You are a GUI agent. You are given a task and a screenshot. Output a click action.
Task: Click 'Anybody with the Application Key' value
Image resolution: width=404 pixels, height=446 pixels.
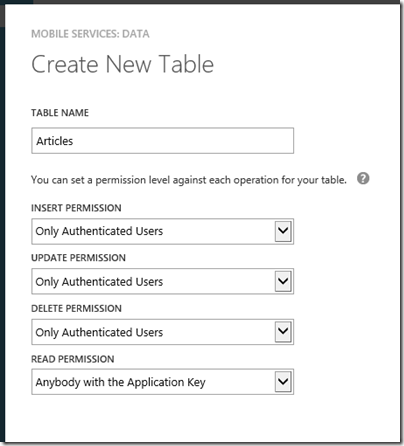(x=120, y=382)
